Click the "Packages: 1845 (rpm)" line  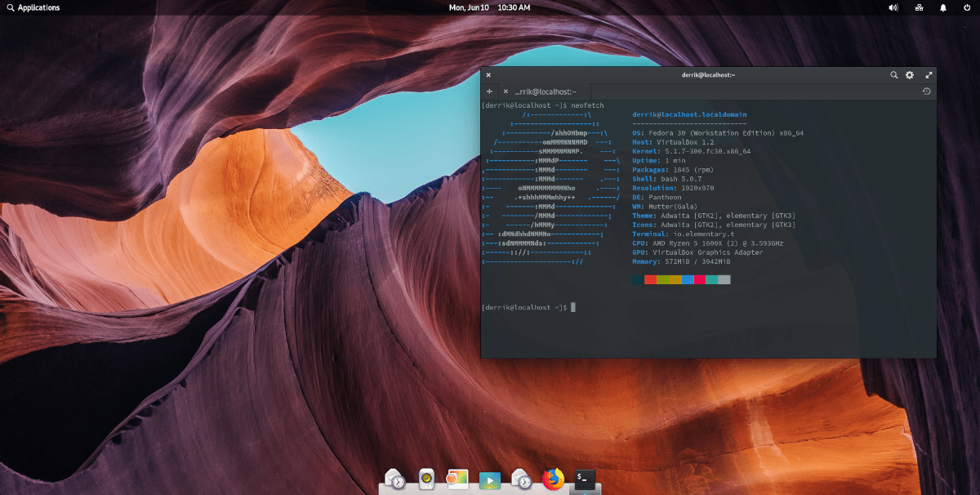pos(672,170)
